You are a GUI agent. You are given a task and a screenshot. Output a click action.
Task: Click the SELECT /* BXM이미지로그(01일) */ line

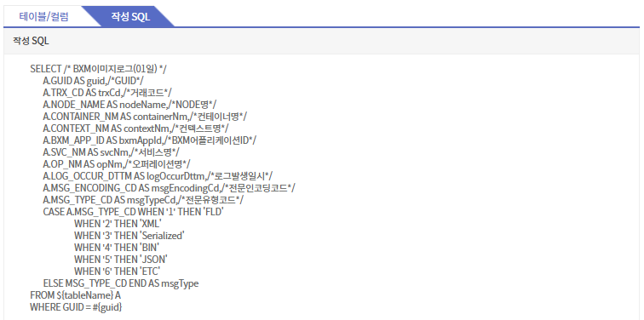pyautogui.click(x=98, y=69)
